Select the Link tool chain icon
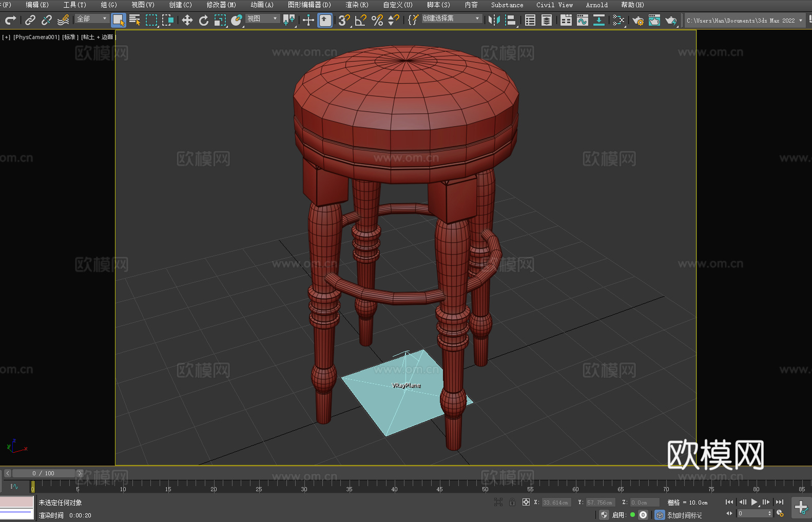The height and width of the screenshot is (522, 812). tap(30, 20)
